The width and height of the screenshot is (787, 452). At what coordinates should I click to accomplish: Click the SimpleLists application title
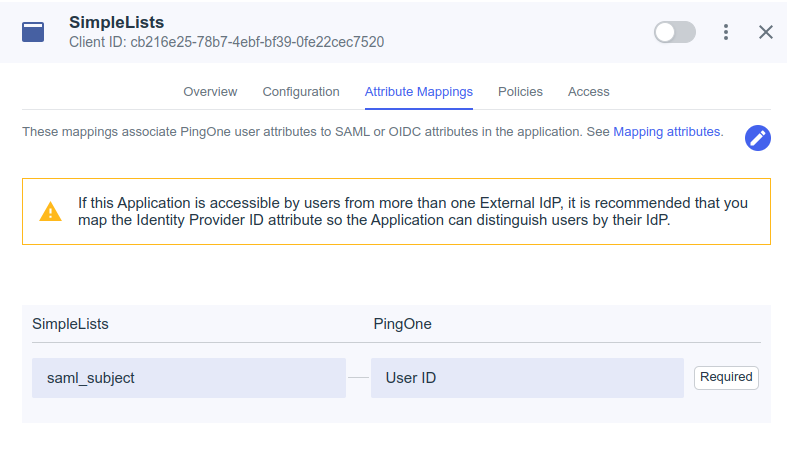[116, 22]
